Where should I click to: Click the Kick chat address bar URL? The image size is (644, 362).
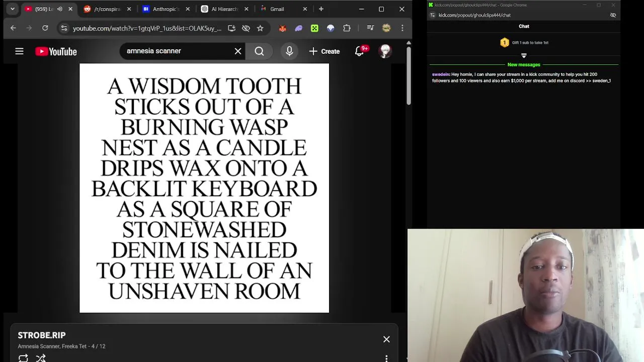click(474, 15)
